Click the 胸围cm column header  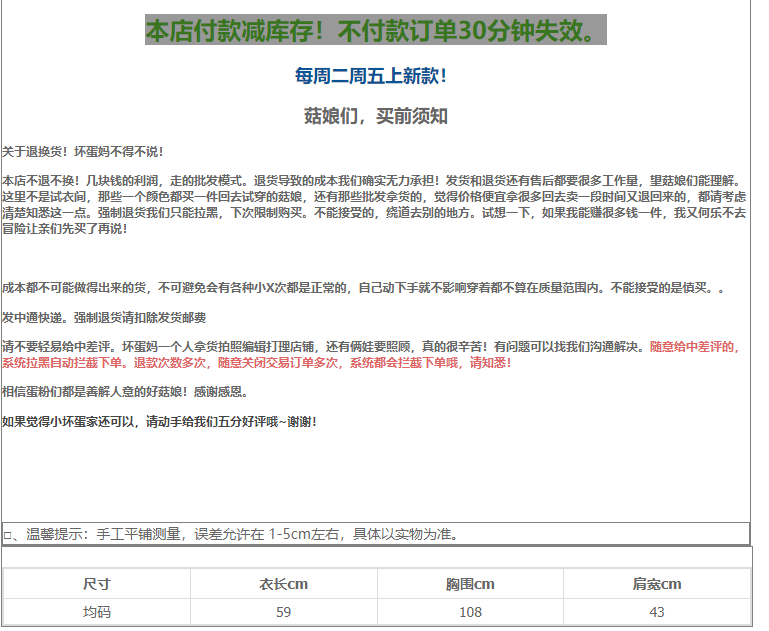pos(470,584)
